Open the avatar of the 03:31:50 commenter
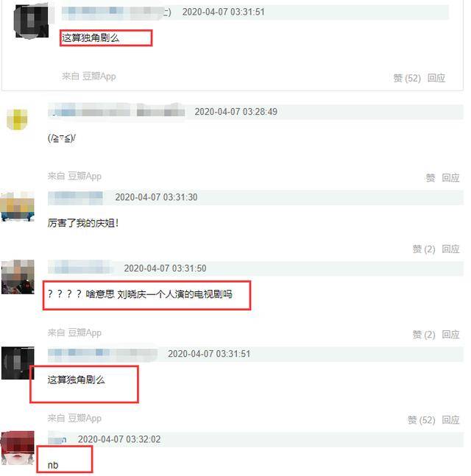The width and height of the screenshot is (471, 476). coord(18,277)
